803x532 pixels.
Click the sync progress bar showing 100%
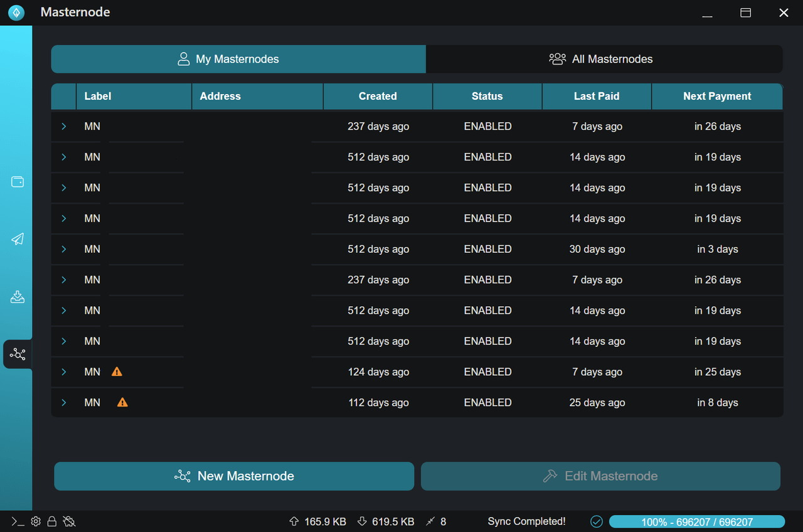tap(696, 522)
